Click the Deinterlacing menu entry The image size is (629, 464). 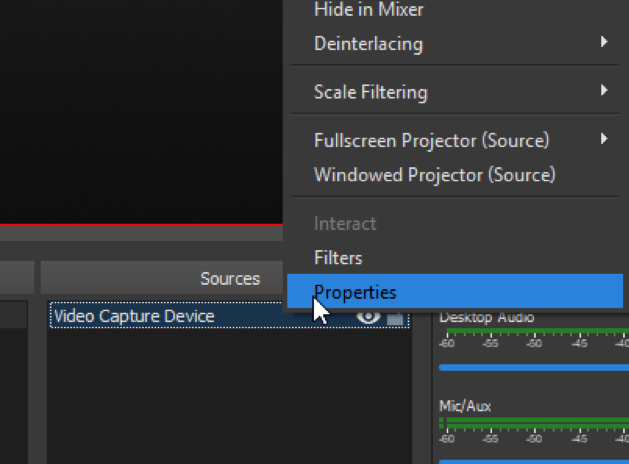pyautogui.click(x=368, y=44)
